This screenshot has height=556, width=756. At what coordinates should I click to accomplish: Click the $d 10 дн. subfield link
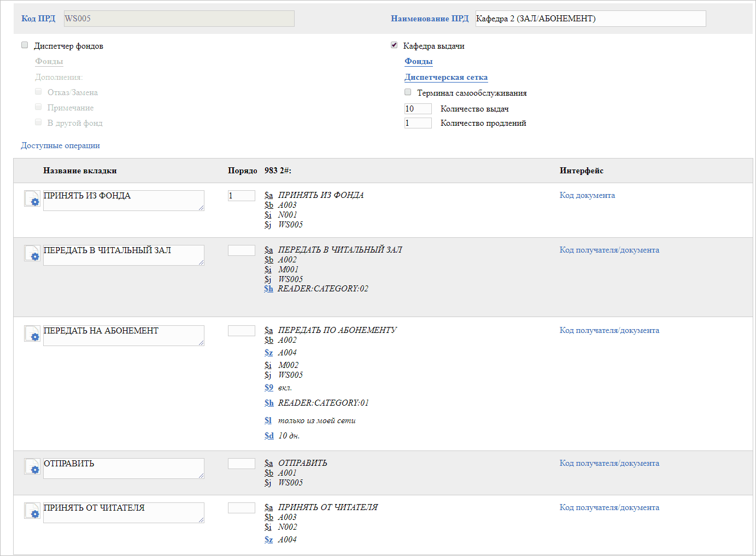(x=269, y=436)
